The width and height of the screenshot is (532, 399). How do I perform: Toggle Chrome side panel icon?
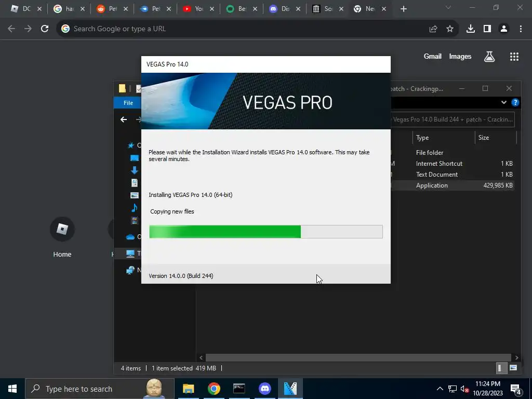pyautogui.click(x=487, y=29)
